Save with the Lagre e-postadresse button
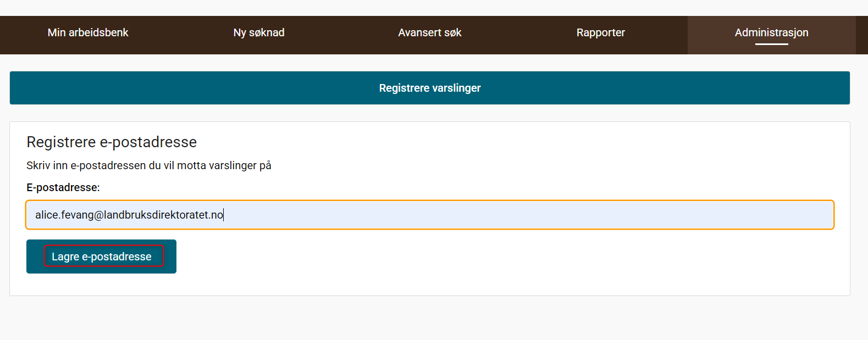The image size is (868, 340). pos(101,257)
